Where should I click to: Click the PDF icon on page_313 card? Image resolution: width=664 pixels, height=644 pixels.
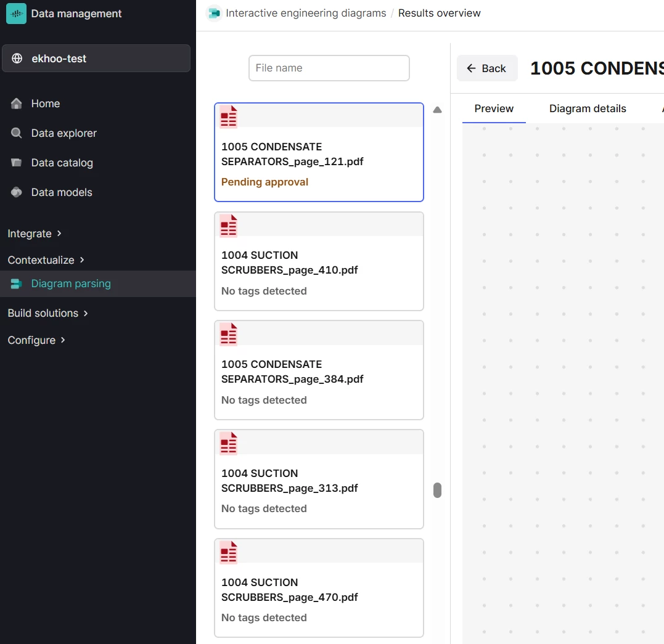pyautogui.click(x=229, y=443)
